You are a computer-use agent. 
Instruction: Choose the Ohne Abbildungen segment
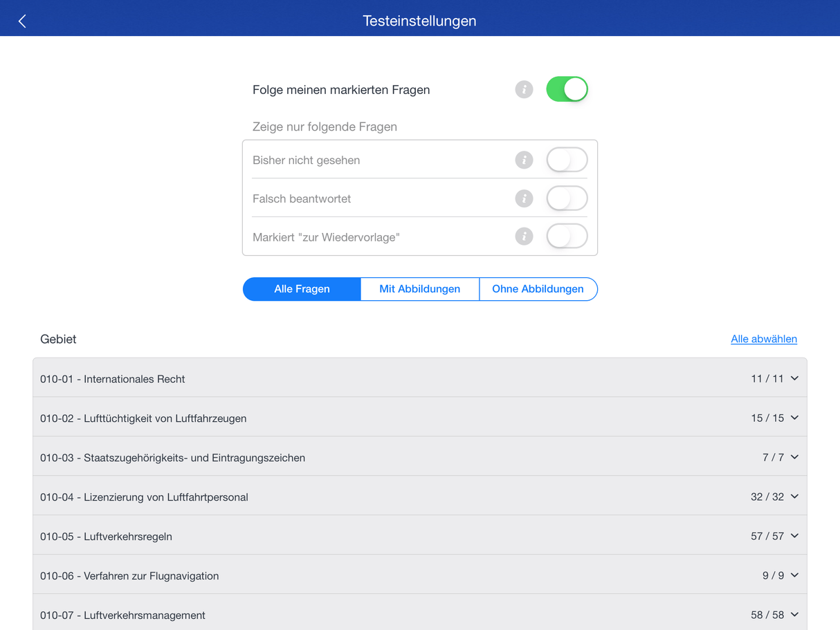pyautogui.click(x=538, y=289)
